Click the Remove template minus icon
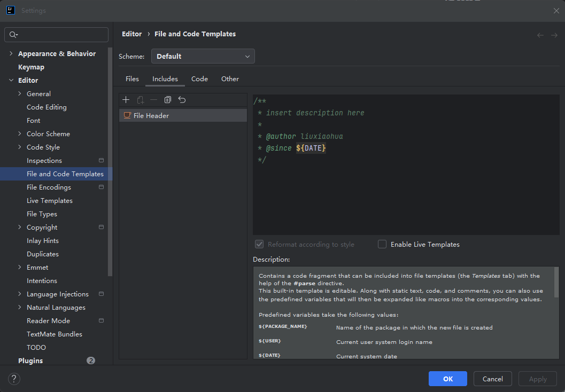The image size is (565, 392). pos(154,100)
